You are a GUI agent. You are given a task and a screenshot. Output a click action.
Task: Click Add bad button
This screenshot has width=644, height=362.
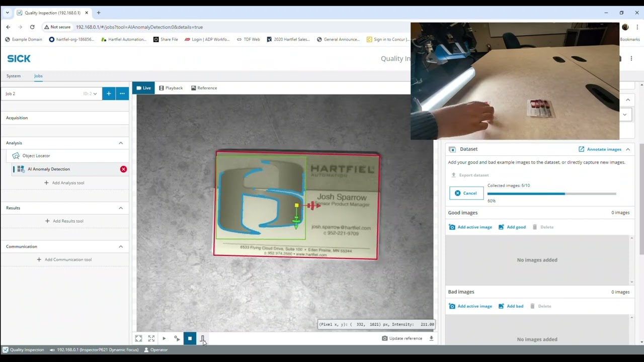[x=511, y=306]
